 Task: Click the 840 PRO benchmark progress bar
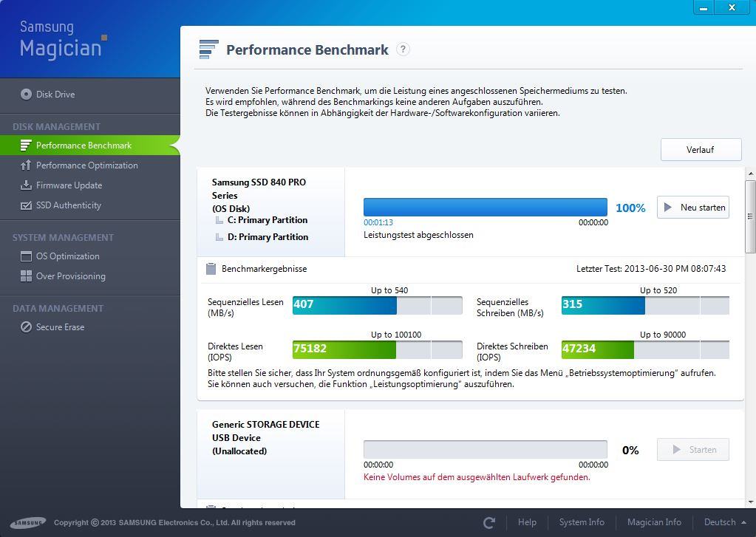pyautogui.click(x=485, y=208)
